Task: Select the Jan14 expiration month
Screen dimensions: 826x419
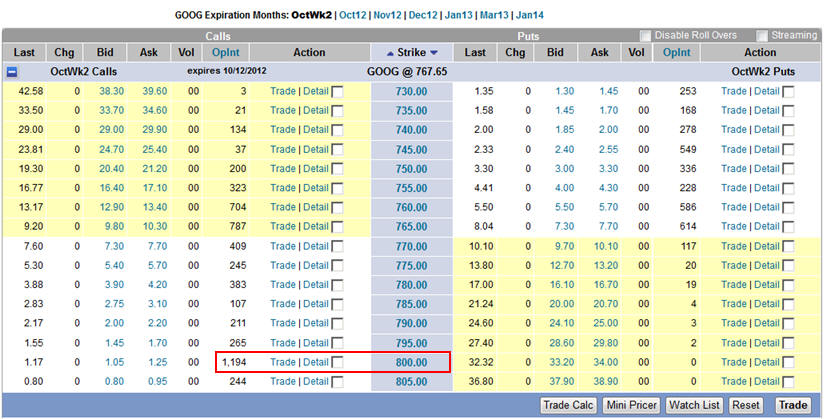Action: point(531,16)
